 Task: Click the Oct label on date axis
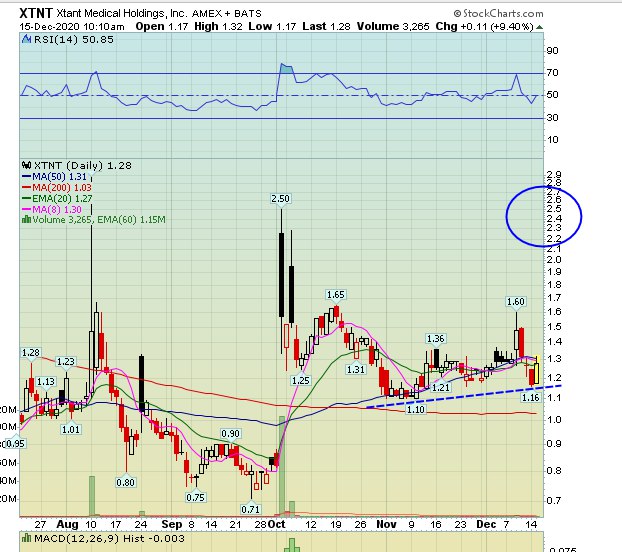277,524
